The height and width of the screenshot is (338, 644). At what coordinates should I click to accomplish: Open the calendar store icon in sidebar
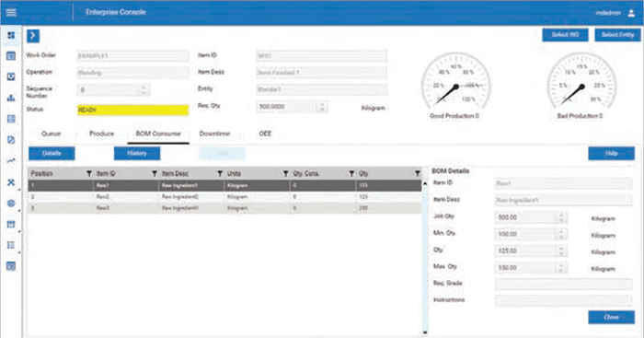click(11, 224)
